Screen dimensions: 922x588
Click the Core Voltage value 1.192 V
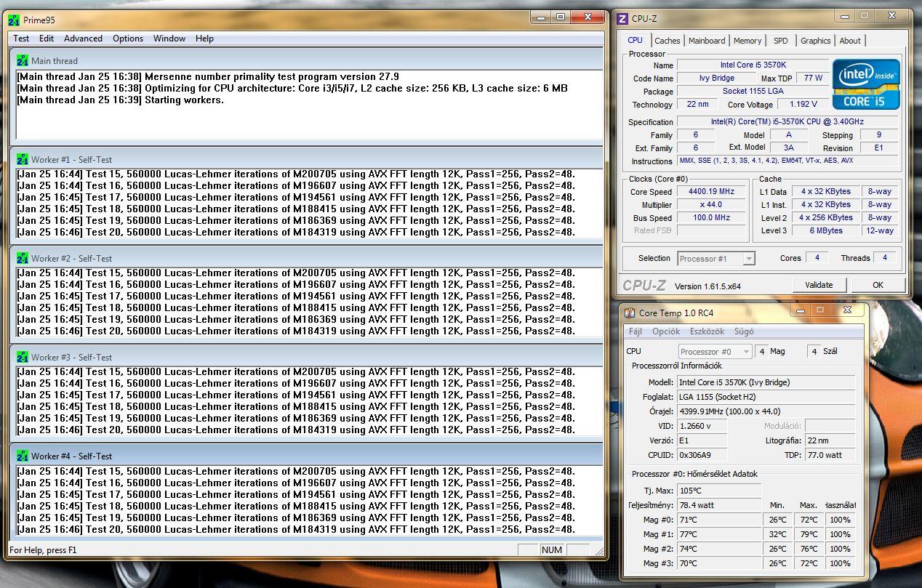click(x=803, y=105)
